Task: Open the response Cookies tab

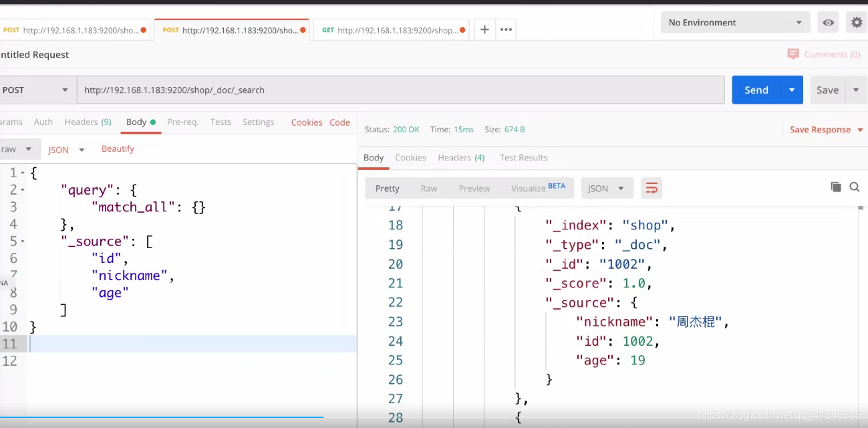Action: click(410, 157)
